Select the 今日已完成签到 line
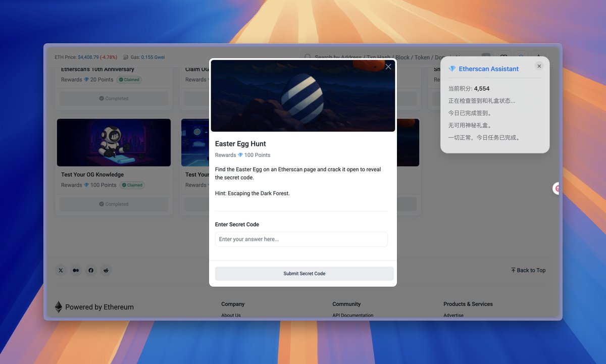Screen dimensions: 606x364 pos(470,113)
